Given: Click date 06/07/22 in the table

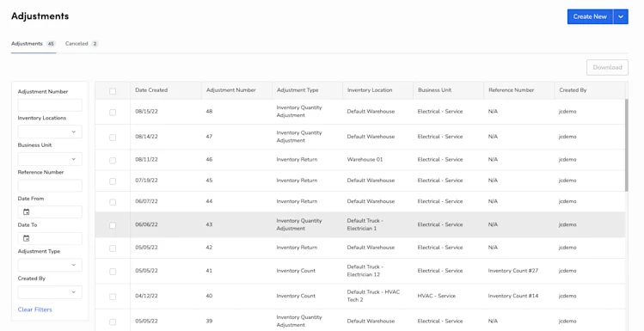Looking at the screenshot, I should point(146,201).
